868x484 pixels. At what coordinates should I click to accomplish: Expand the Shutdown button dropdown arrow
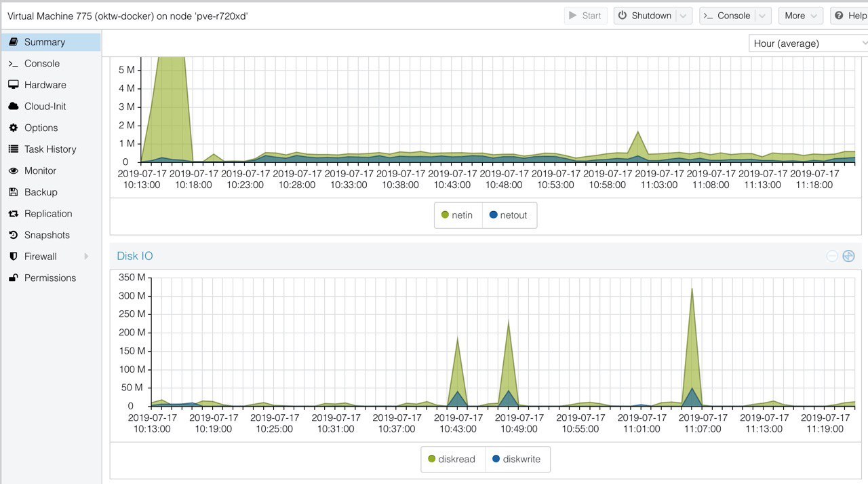[684, 16]
